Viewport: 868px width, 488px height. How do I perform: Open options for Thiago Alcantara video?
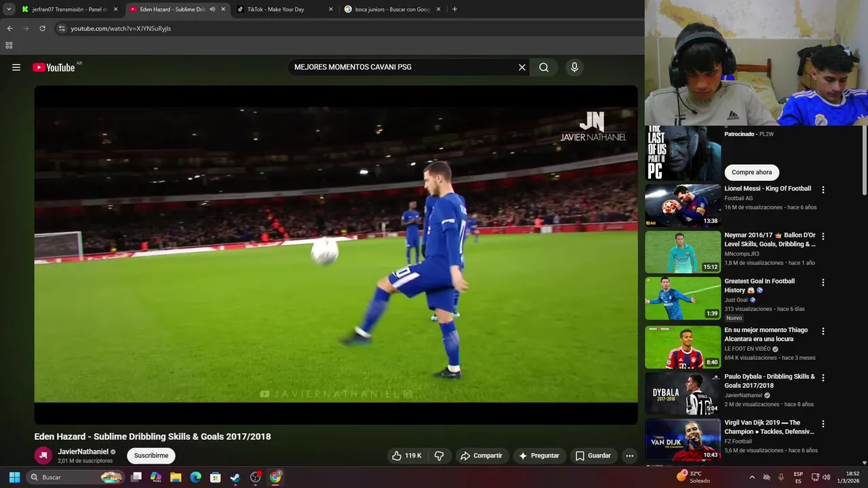pos(823,331)
